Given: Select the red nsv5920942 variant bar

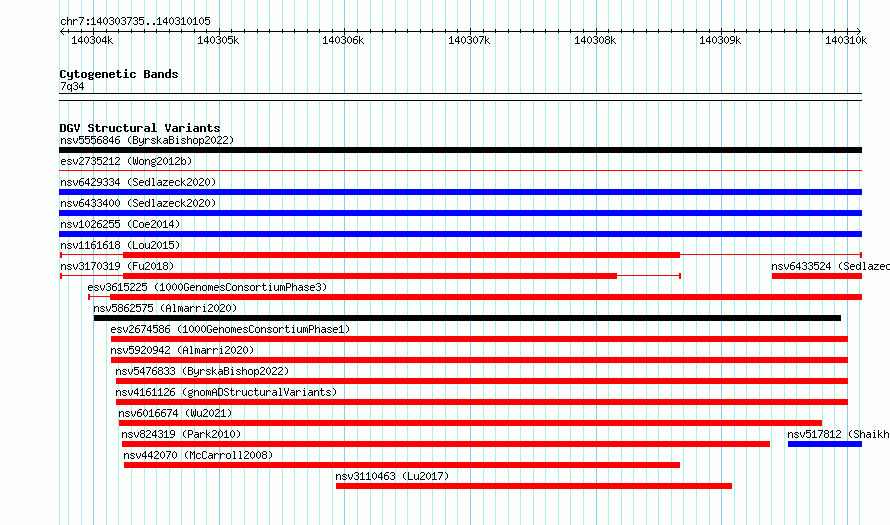Looking at the screenshot, I should tap(479, 360).
